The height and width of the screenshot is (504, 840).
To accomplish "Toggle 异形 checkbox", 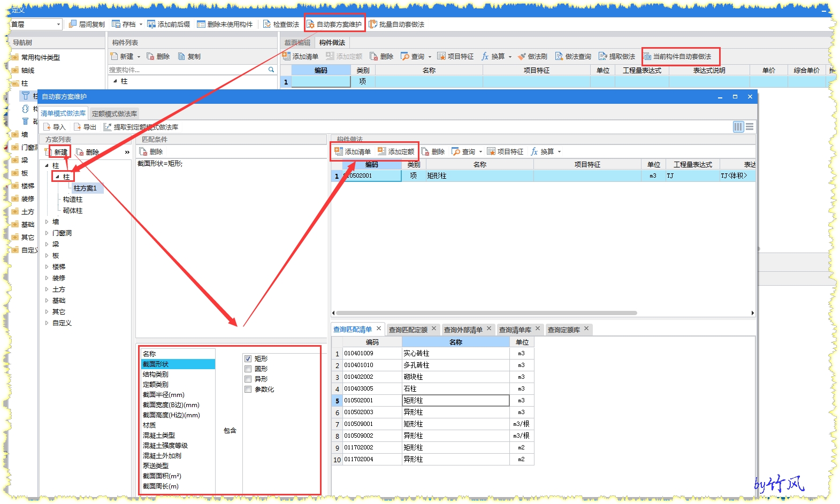I will (248, 379).
